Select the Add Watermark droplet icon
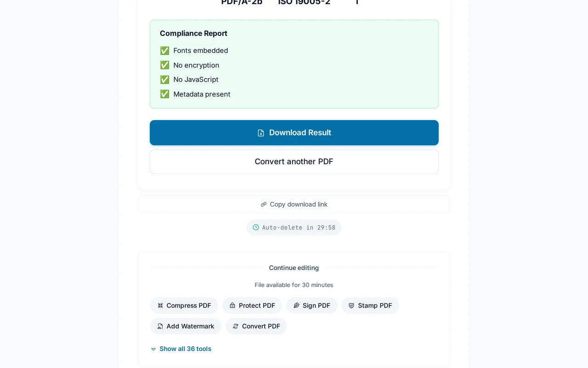Screen dimensions: 588x368 point(160,326)
